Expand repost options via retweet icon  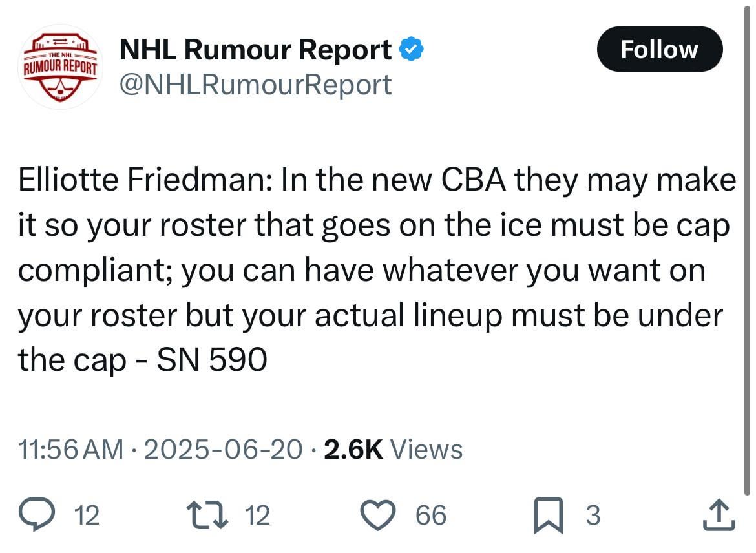click(208, 514)
